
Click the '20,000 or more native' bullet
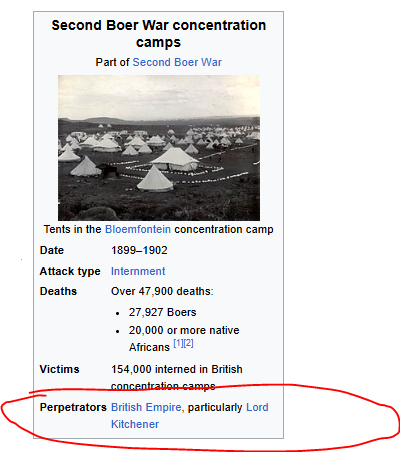(184, 330)
